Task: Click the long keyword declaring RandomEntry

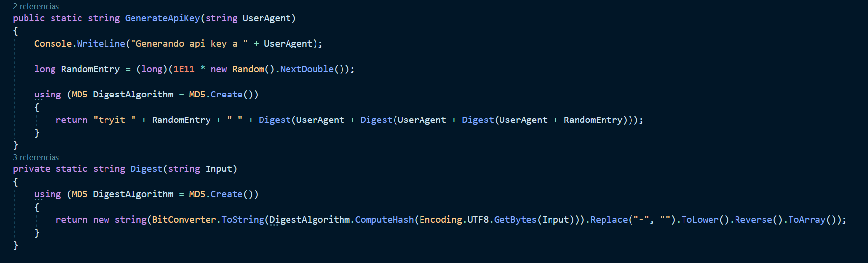Action: (x=45, y=69)
